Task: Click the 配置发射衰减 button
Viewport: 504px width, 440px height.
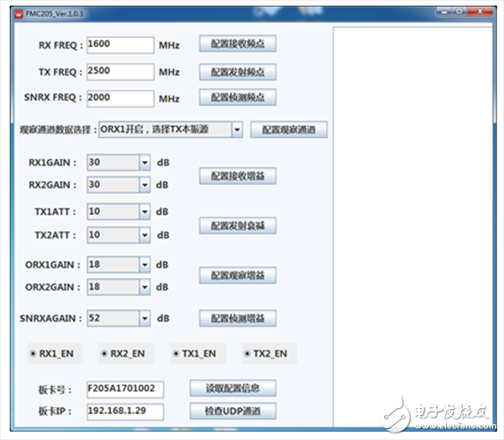Action: point(238,226)
